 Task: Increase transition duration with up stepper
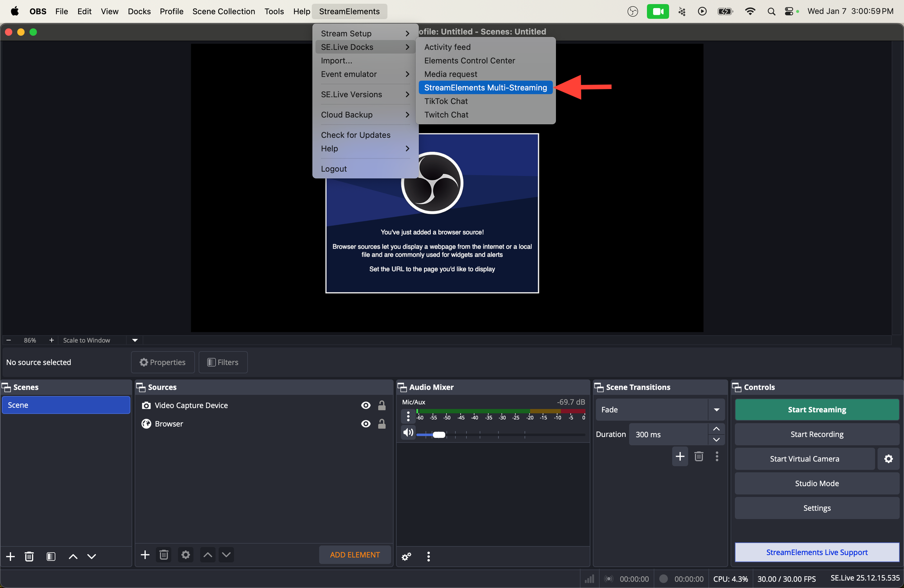716,429
